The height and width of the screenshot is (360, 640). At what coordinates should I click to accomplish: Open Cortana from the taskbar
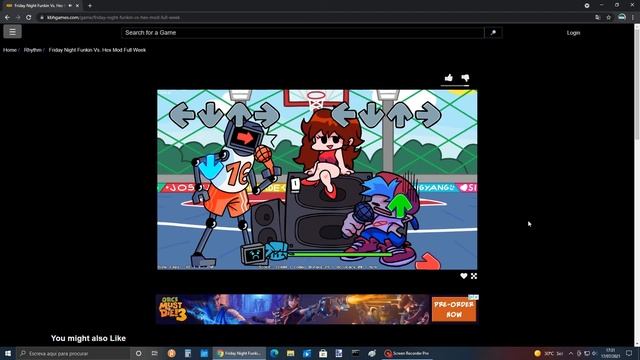[138, 353]
